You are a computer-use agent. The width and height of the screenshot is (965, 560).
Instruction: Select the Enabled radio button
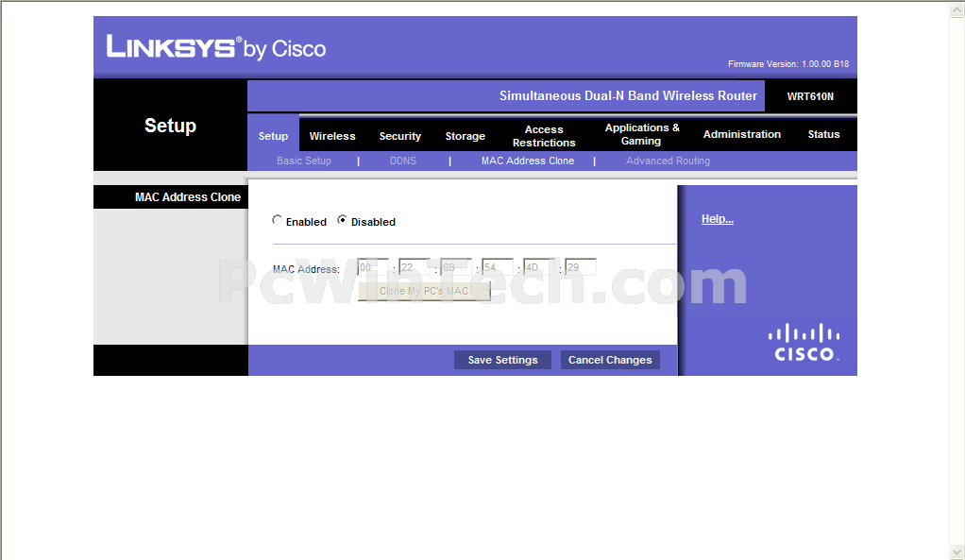pyautogui.click(x=277, y=220)
